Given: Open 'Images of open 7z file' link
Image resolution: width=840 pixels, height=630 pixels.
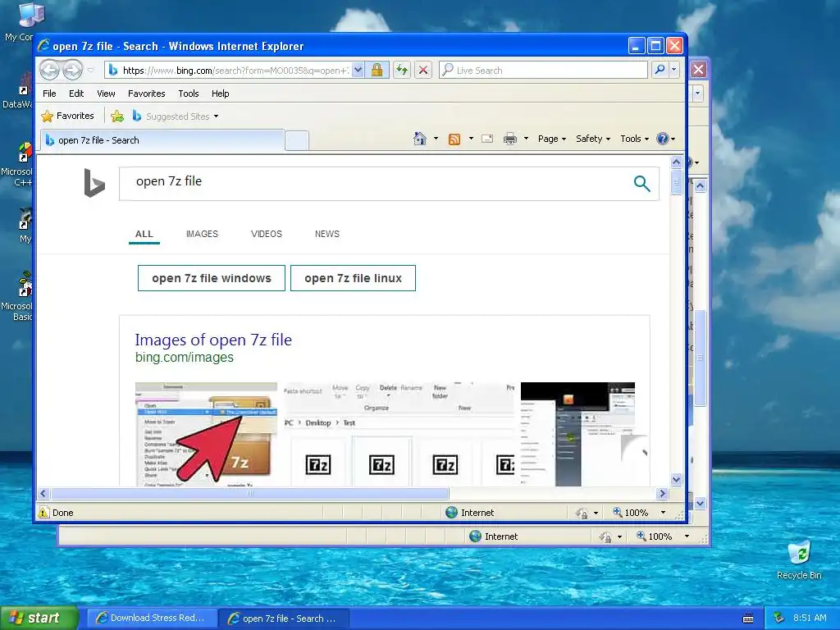Looking at the screenshot, I should pyautogui.click(x=213, y=340).
